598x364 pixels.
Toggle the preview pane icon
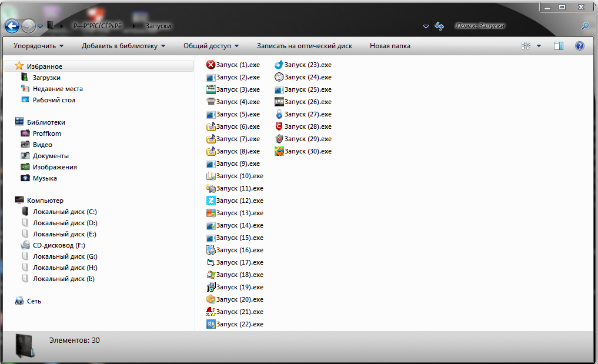coord(559,46)
